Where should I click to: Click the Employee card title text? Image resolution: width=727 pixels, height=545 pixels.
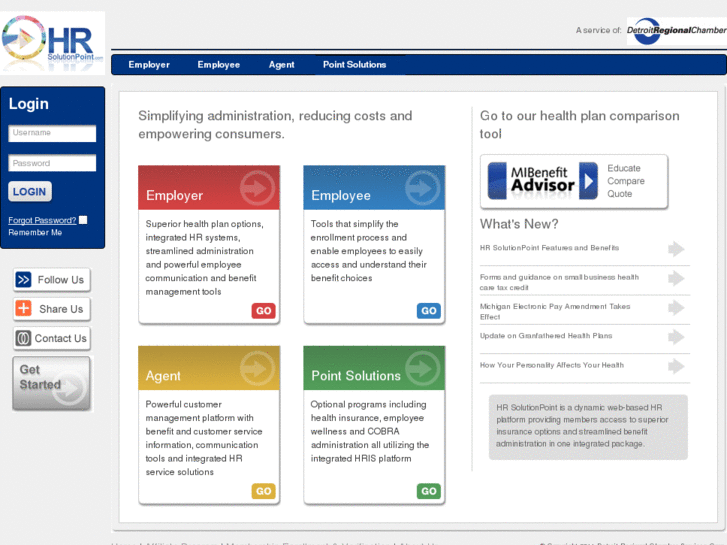(x=341, y=195)
